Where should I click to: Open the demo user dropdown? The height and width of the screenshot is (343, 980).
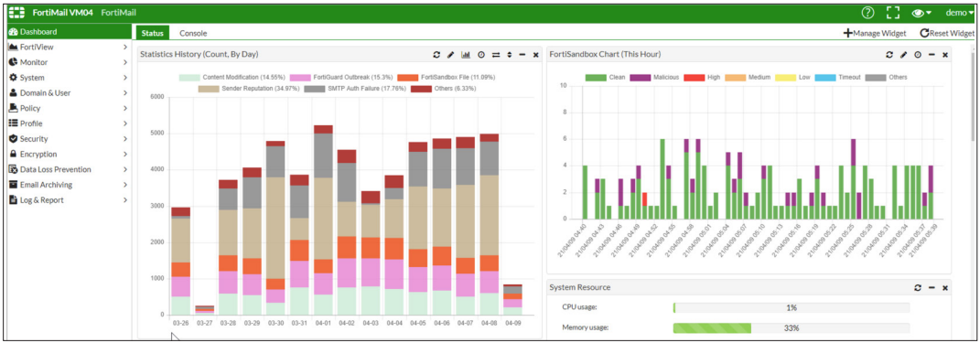[959, 13]
